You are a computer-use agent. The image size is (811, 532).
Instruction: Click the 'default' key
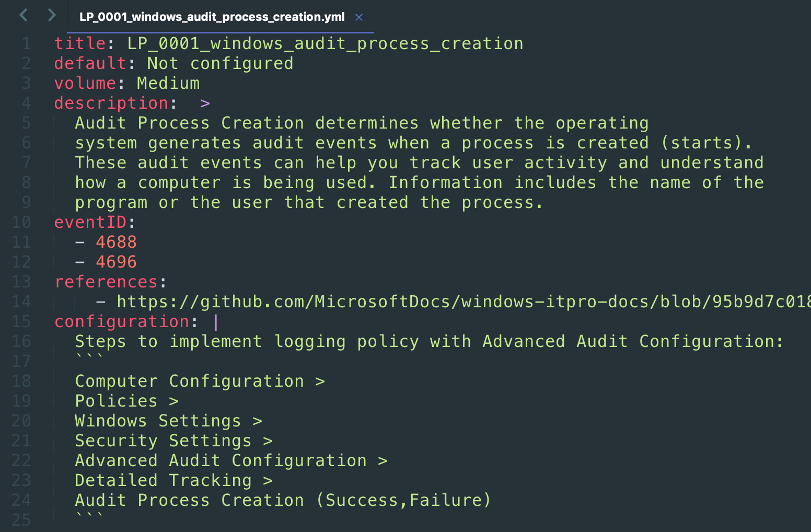coord(90,63)
